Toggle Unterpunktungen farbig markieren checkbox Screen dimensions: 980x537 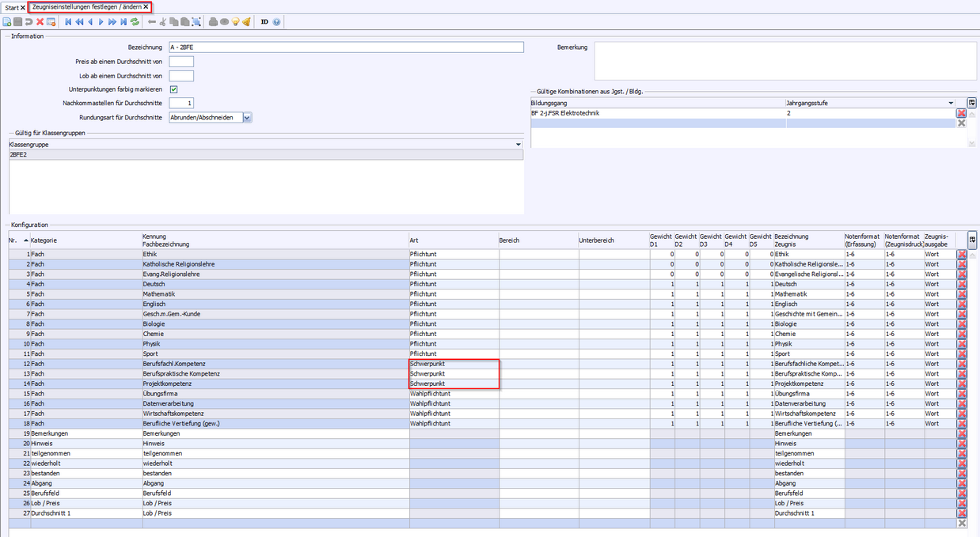(x=173, y=89)
